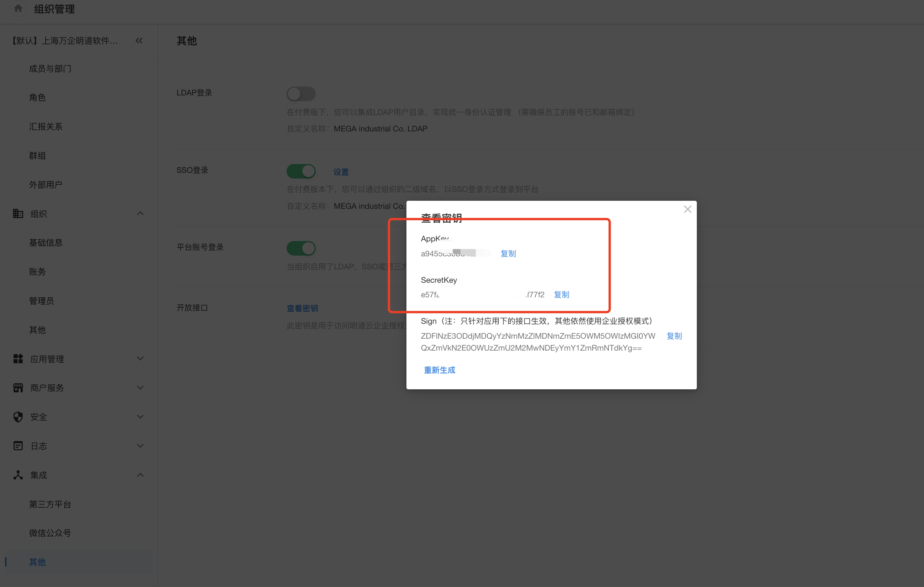
Task: Turn off 平台账号登录 switch
Action: point(301,248)
